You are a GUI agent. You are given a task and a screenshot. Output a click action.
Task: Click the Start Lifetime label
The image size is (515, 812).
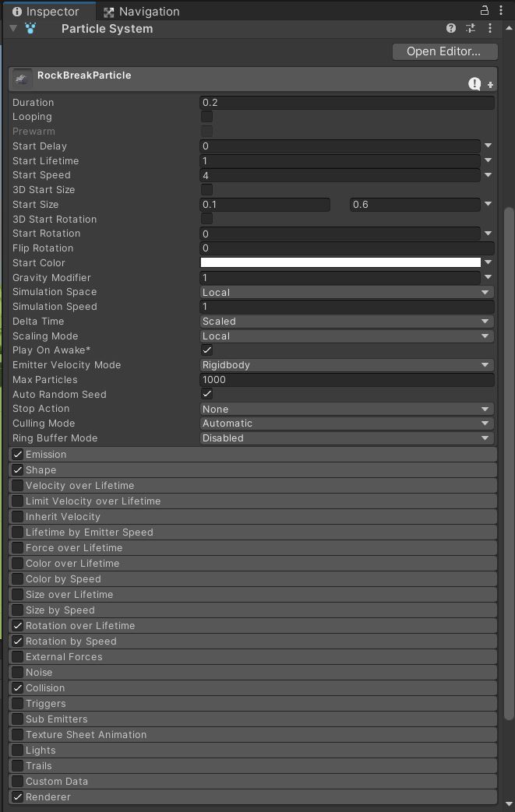(x=46, y=160)
